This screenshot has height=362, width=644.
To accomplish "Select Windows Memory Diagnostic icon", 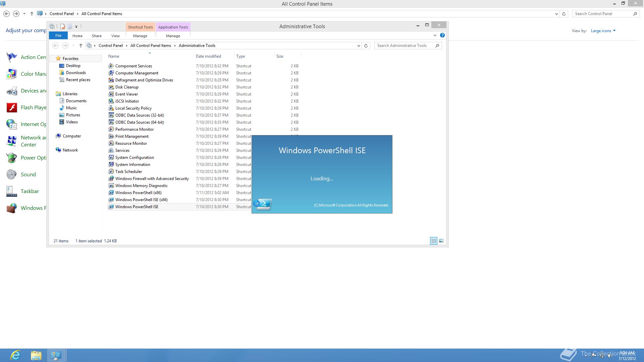I will 111,186.
